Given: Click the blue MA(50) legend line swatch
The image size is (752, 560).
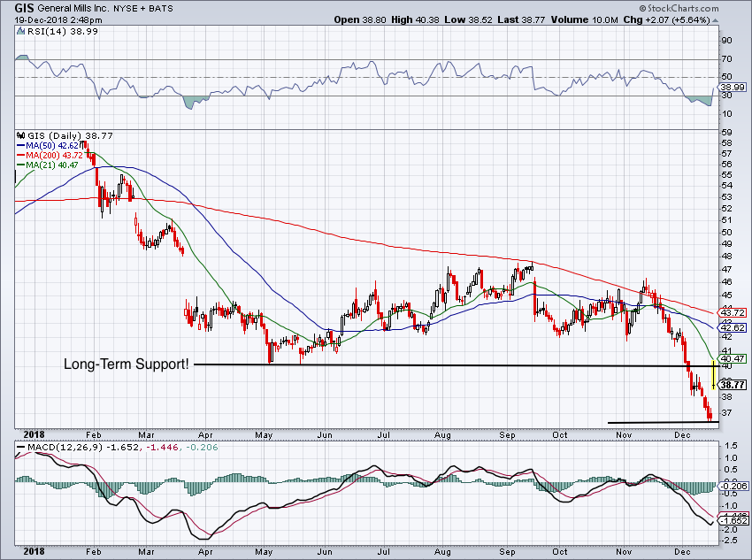Looking at the screenshot, I should [21, 145].
